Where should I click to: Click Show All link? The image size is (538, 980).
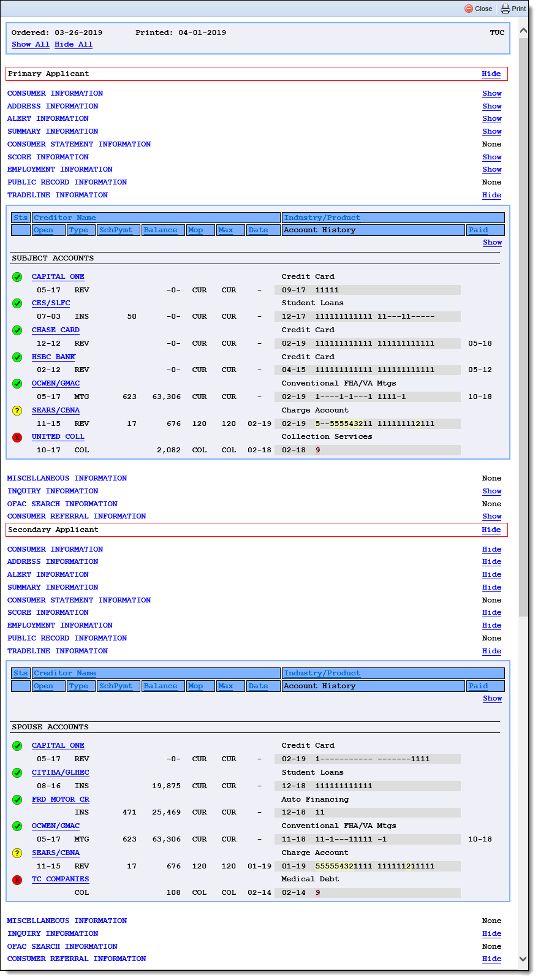click(31, 44)
